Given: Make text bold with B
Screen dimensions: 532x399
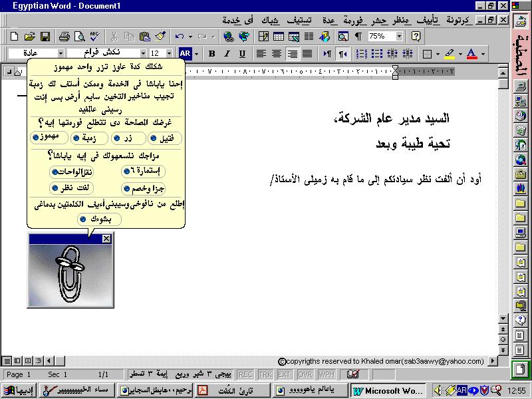Looking at the screenshot, I should tap(211, 54).
